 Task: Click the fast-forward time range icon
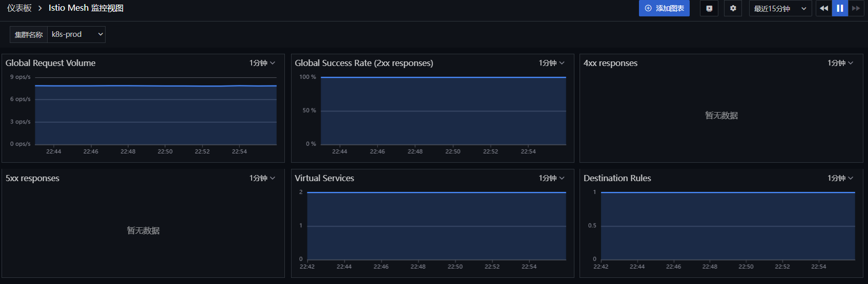[856, 8]
